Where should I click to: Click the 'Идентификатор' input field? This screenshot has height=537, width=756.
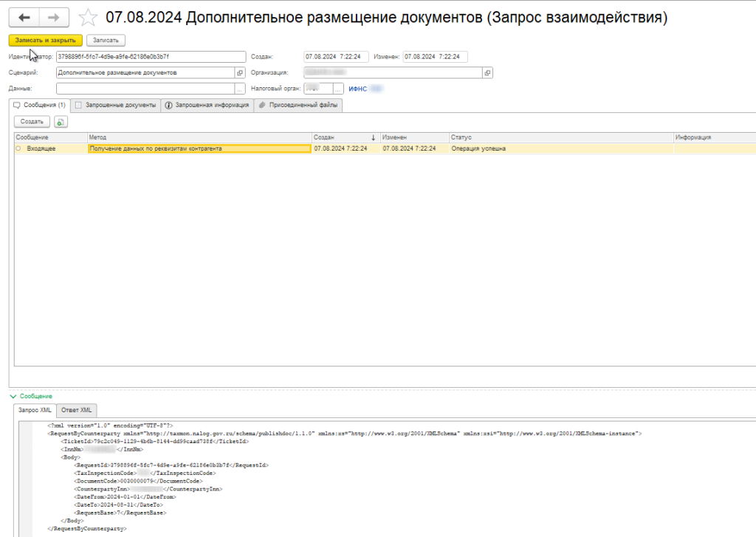coord(151,56)
